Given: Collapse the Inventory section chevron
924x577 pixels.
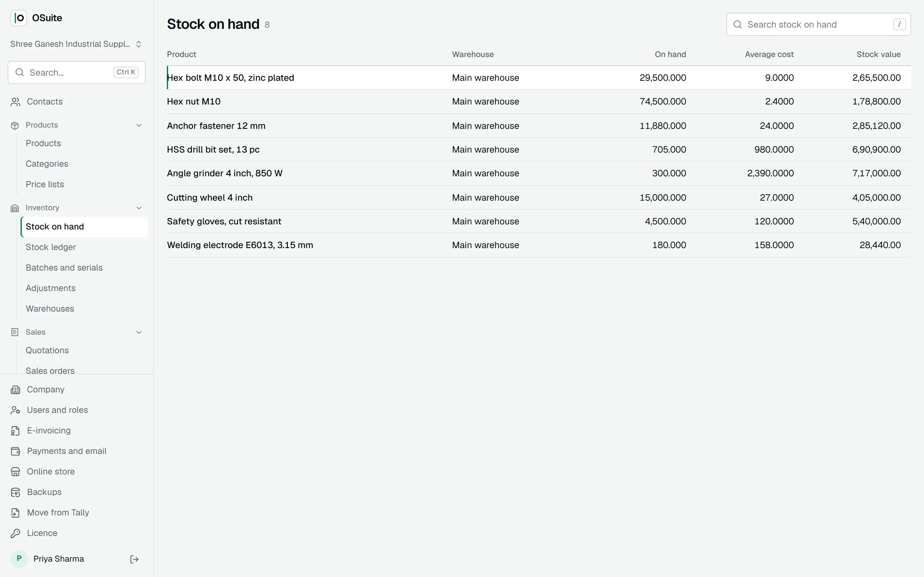Looking at the screenshot, I should click(x=139, y=208).
